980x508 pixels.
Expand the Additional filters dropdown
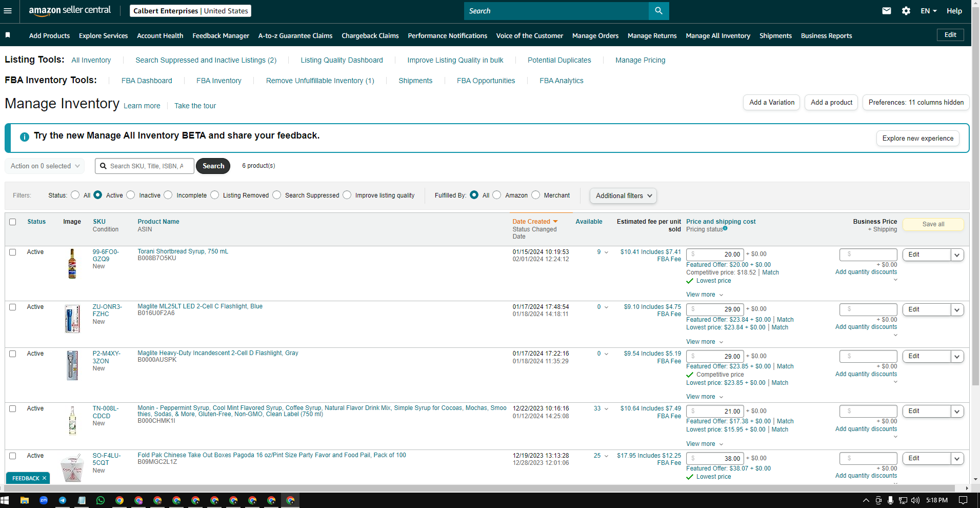tap(623, 196)
